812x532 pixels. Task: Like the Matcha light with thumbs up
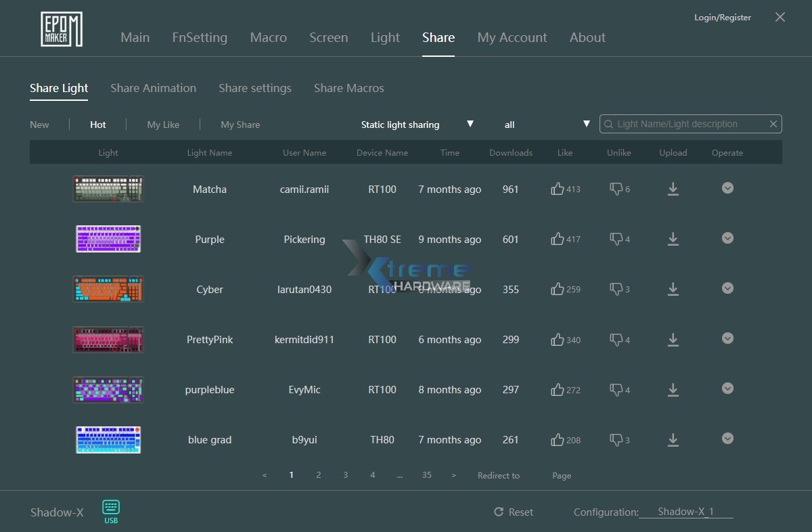coord(558,189)
